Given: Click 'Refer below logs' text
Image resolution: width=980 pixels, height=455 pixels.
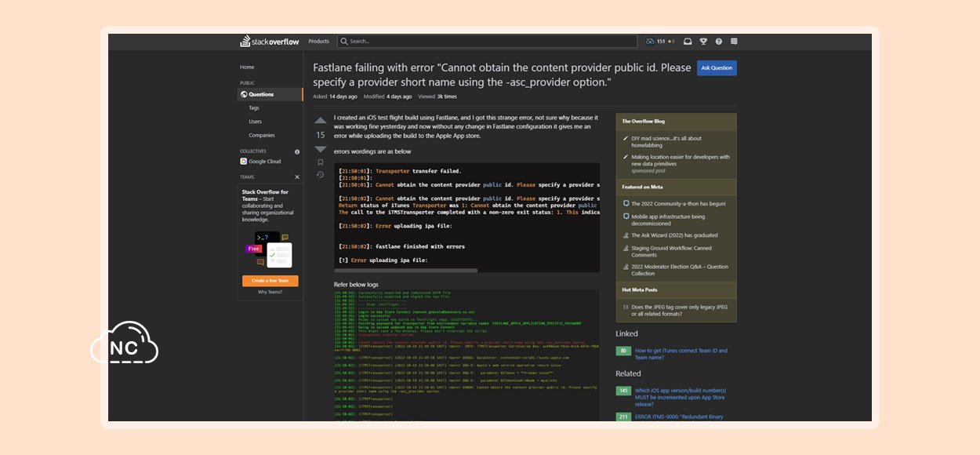Looking at the screenshot, I should tap(356, 284).
